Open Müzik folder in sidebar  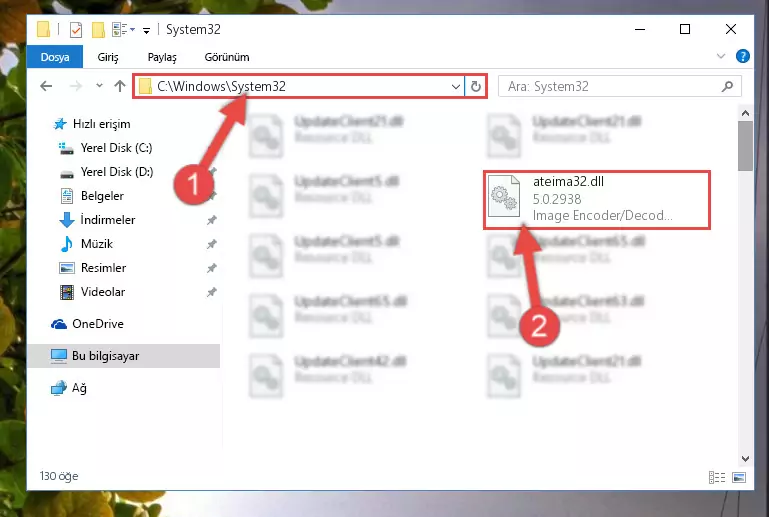coord(86,244)
